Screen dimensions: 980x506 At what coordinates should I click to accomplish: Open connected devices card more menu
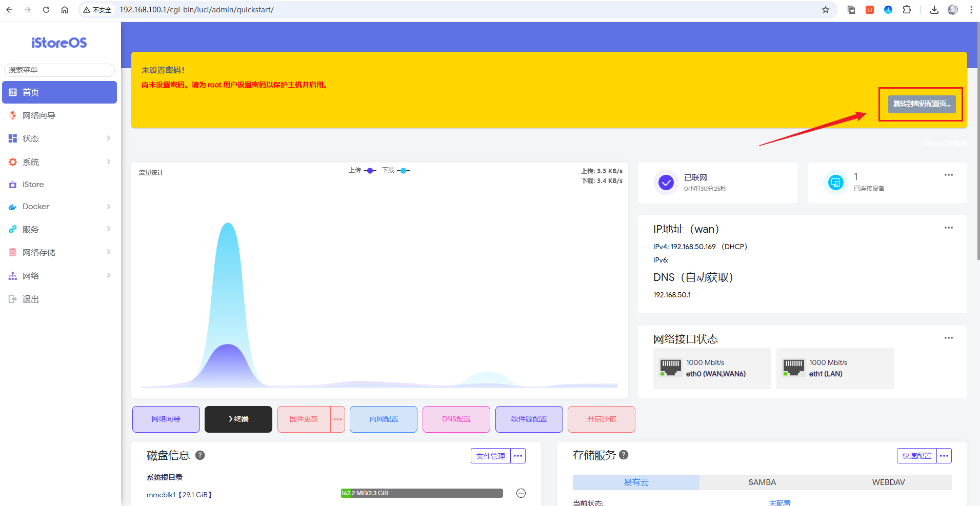tap(949, 175)
